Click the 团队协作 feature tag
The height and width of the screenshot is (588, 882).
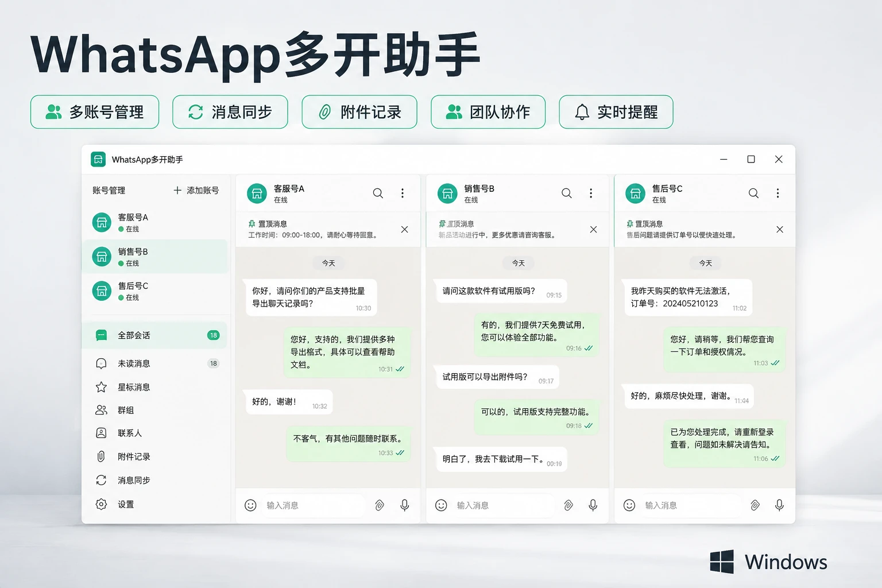488,112
